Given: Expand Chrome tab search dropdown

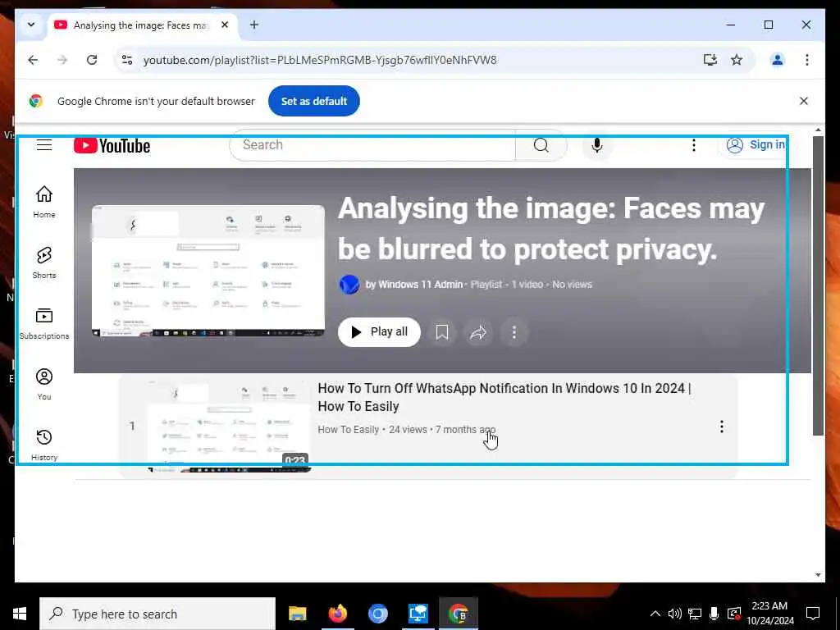Looking at the screenshot, I should click(31, 25).
